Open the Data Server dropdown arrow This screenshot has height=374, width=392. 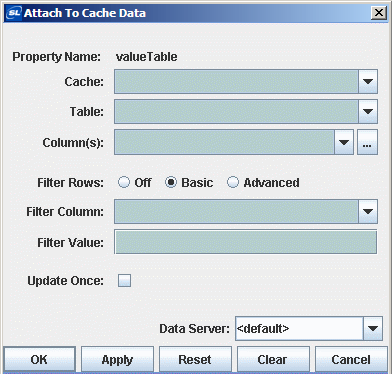(x=372, y=329)
